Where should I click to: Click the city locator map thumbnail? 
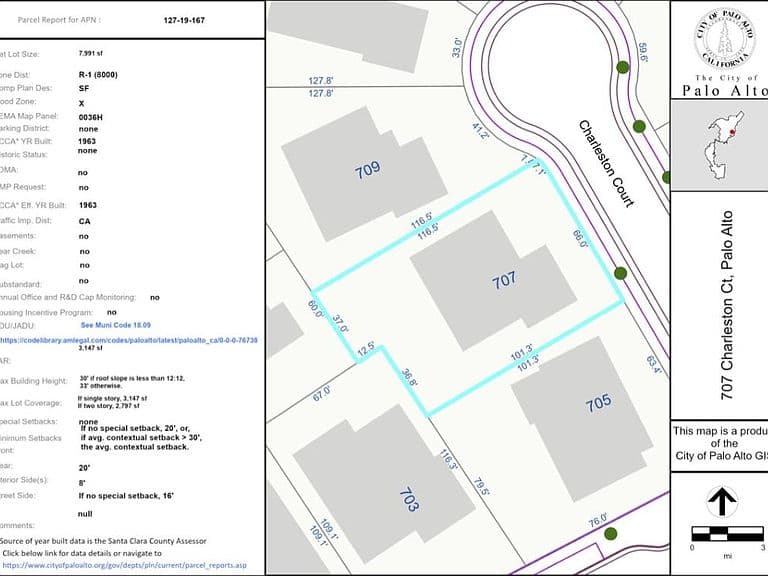point(720,145)
